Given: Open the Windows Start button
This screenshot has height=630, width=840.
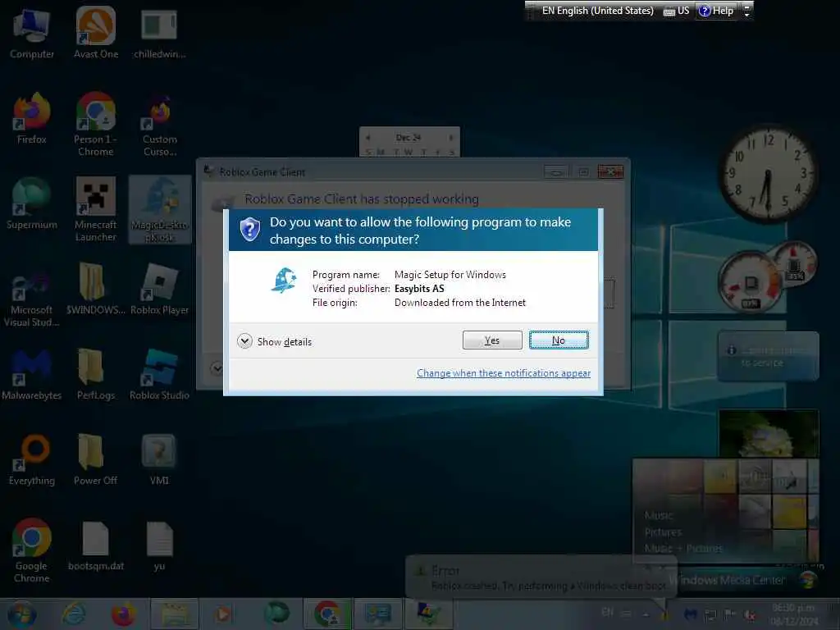Looking at the screenshot, I should coord(21,614).
